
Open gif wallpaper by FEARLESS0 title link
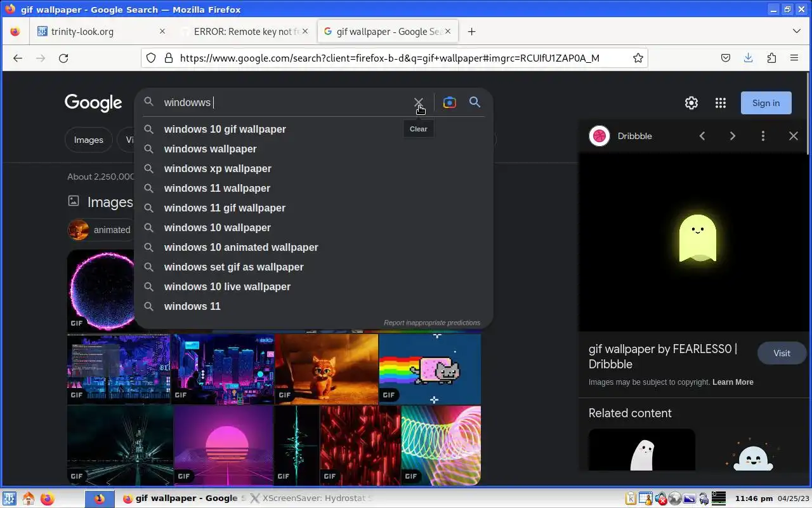point(663,356)
